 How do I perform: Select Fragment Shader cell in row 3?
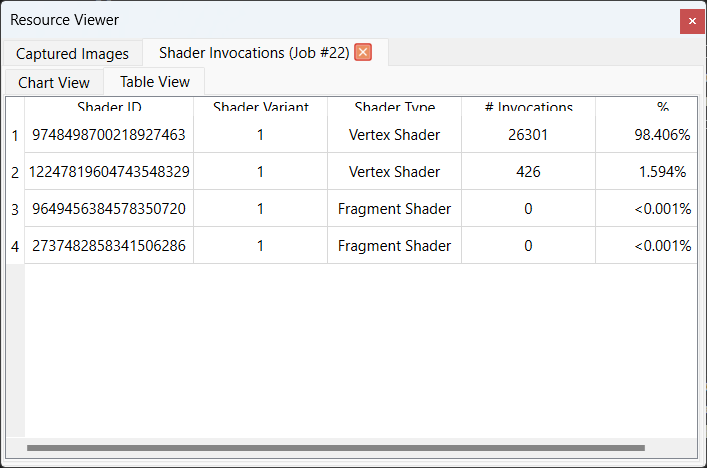tap(394, 209)
